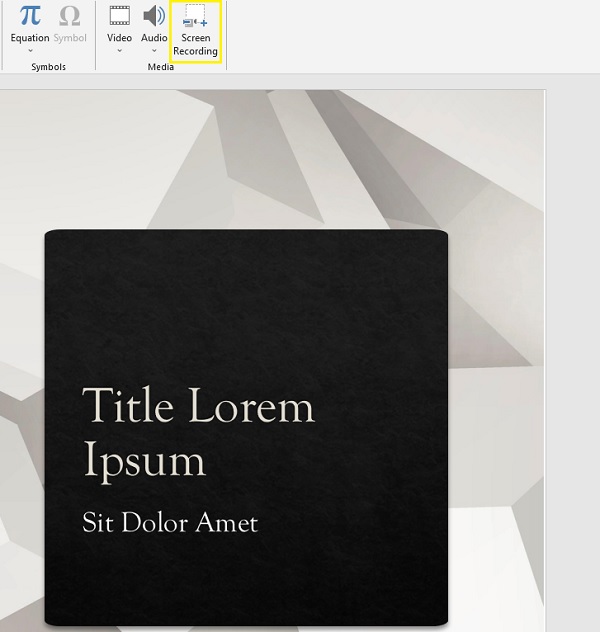Select the 'Sit Dolor Amet' subtitle text

point(170,522)
